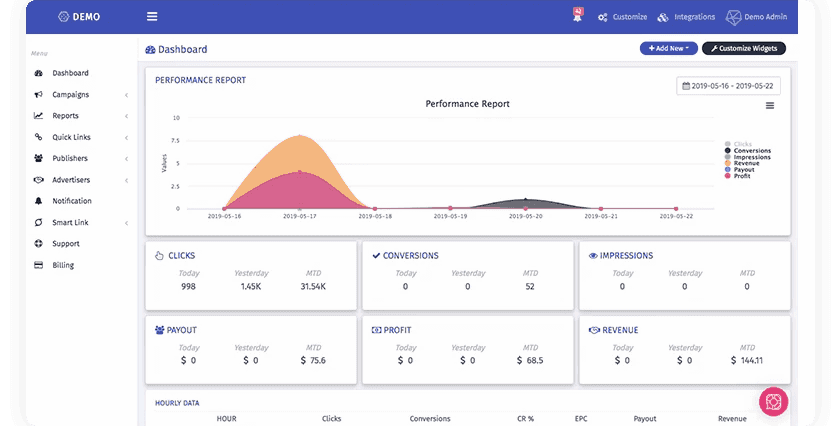The image size is (840, 426).
Task: Click the floating pink help button
Action: click(x=774, y=401)
